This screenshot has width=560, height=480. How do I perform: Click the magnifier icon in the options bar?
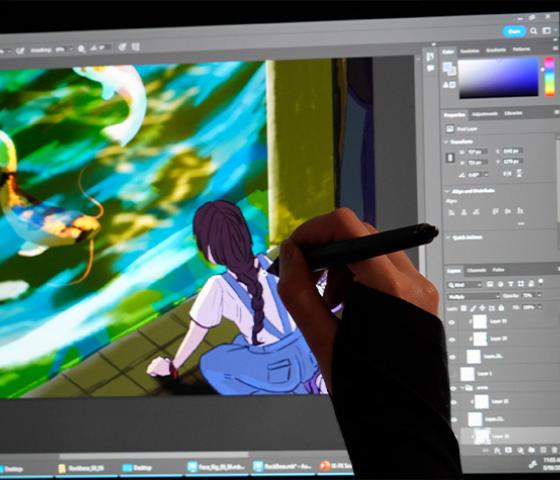click(81, 49)
